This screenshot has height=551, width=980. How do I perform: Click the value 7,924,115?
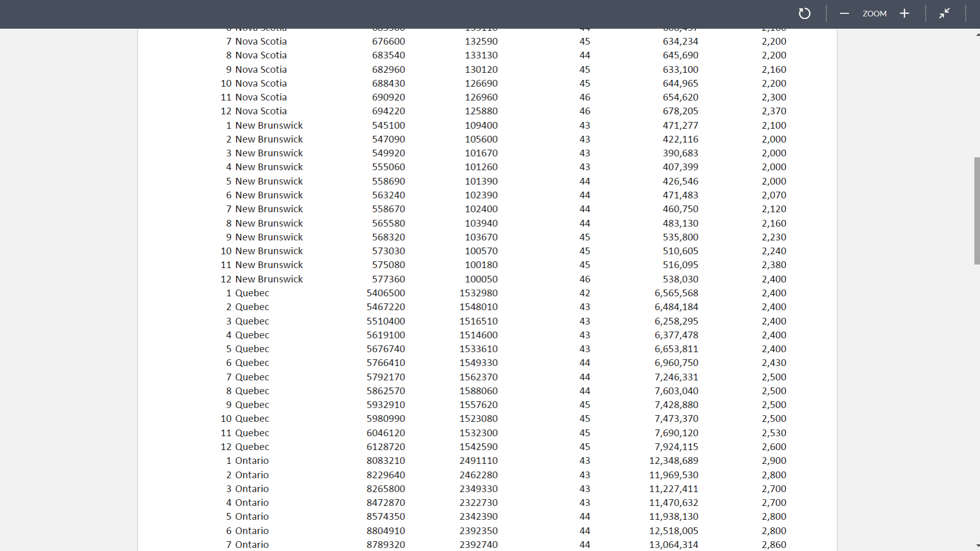(676, 447)
